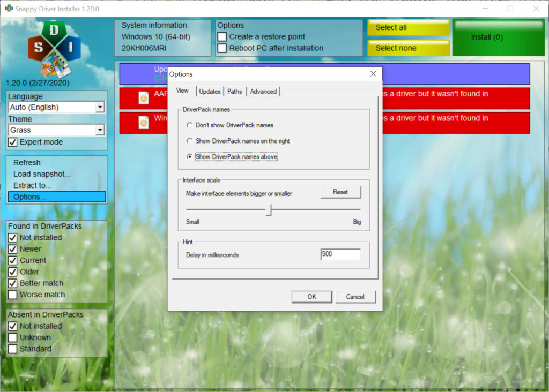Viewport: 549px width, 392px height.
Task: Cancel the Options dialog
Action: [x=355, y=297]
